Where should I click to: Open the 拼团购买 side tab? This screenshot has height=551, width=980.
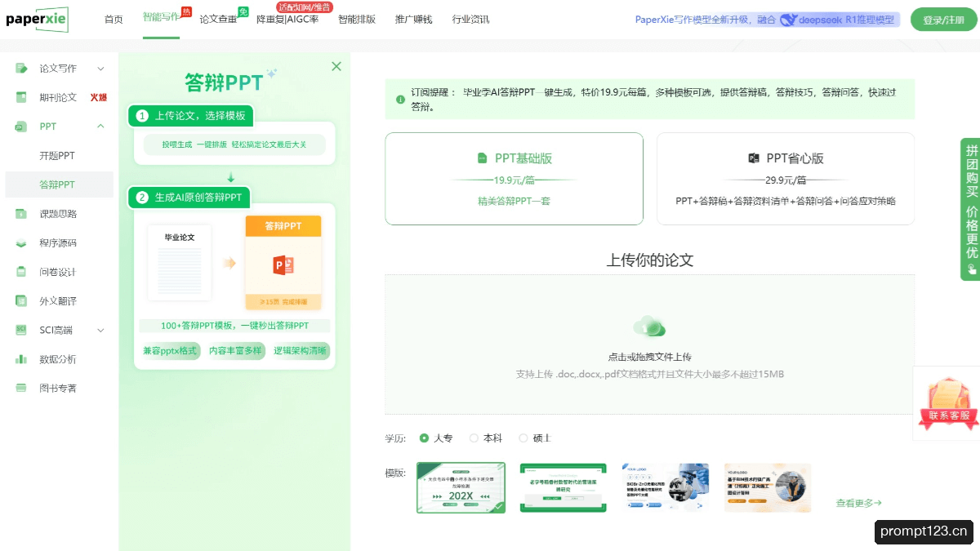[x=971, y=209]
